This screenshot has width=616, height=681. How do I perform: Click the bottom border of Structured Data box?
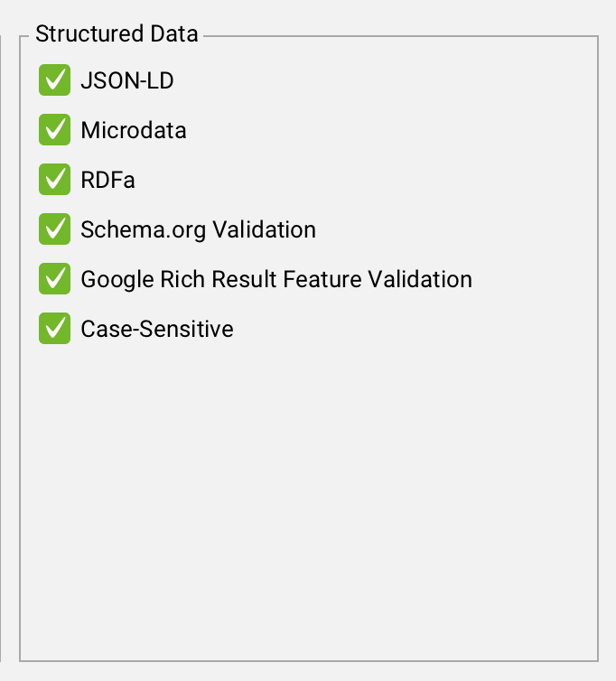pos(307,661)
